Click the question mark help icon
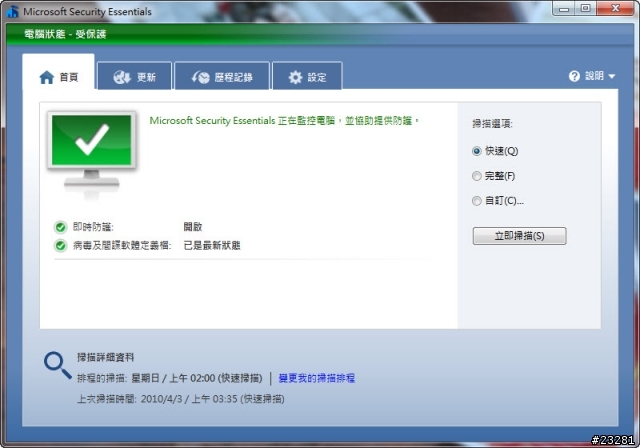Image resolution: width=640 pixels, height=448 pixels. 574,76
